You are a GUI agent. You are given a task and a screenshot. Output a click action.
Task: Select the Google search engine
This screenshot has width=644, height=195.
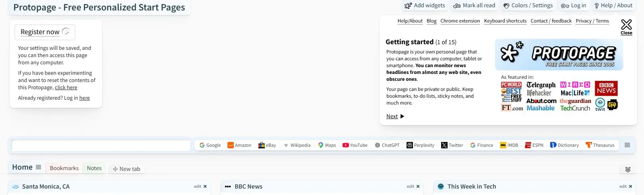(x=210, y=146)
